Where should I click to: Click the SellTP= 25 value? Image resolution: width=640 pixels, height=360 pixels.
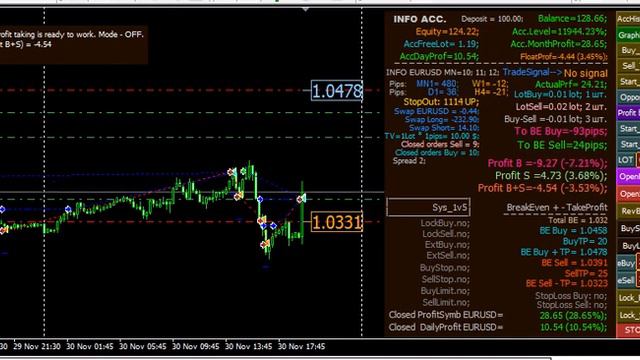click(x=586, y=273)
